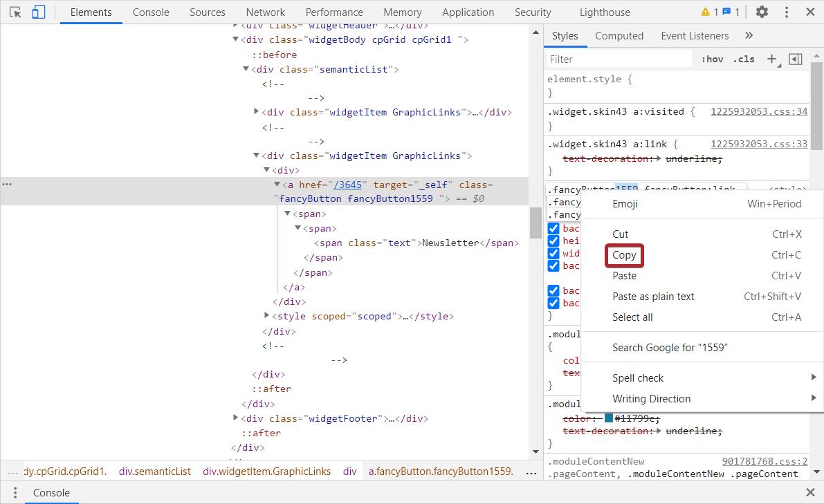
Task: Open the console drawer three-dot menu
Action: [15, 492]
